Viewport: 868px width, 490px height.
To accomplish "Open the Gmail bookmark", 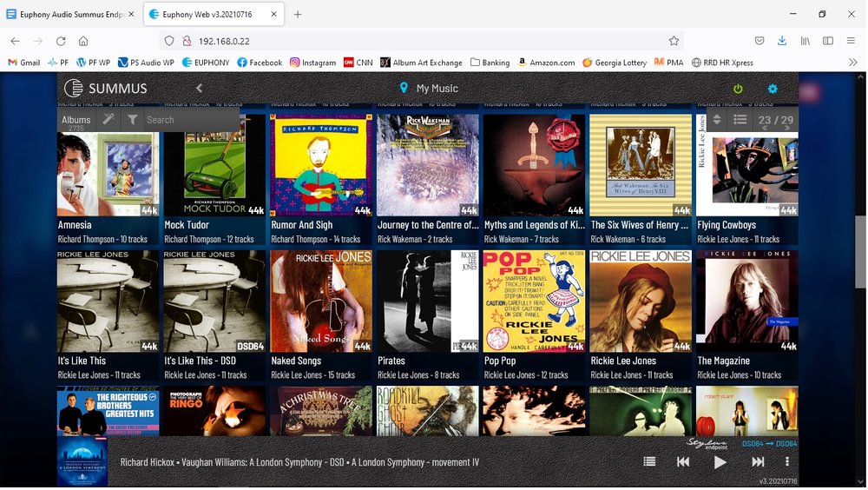I will point(23,63).
